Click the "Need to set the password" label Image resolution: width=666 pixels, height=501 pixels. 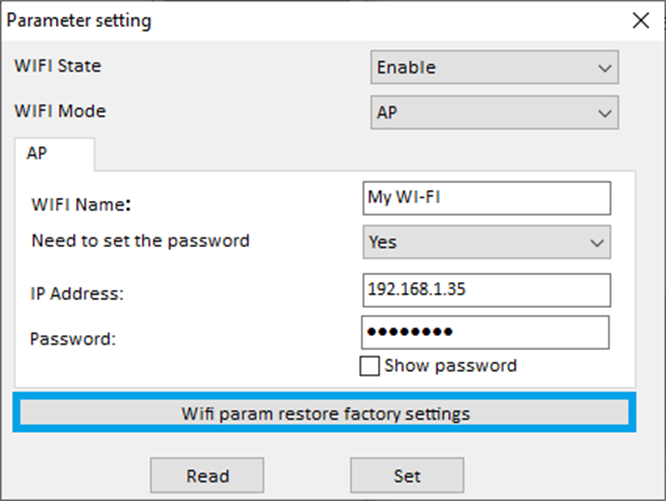click(x=140, y=240)
